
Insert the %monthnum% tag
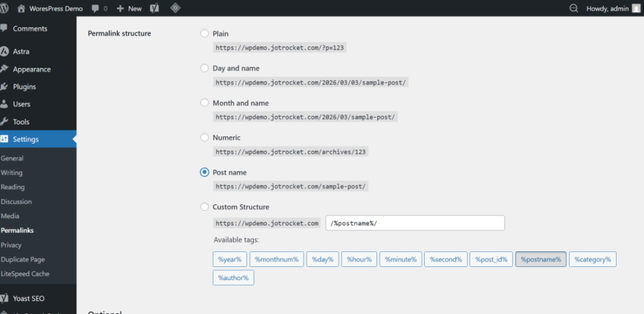pos(277,259)
